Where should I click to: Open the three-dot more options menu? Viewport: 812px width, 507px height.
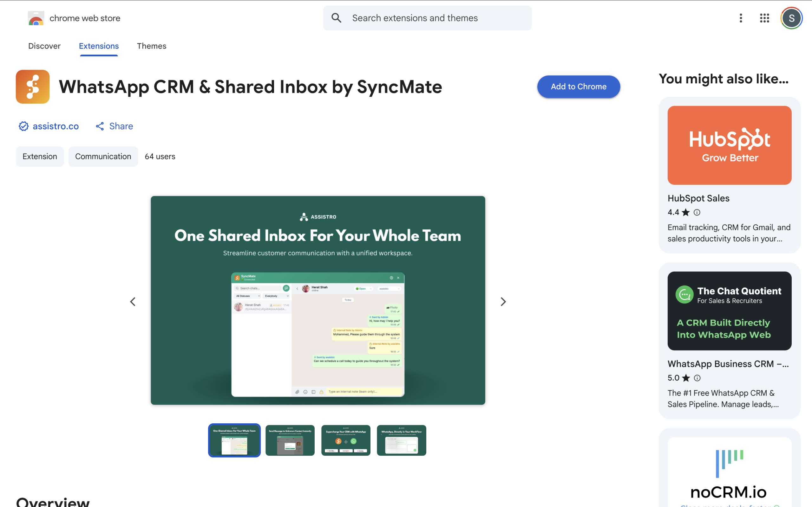point(741,18)
